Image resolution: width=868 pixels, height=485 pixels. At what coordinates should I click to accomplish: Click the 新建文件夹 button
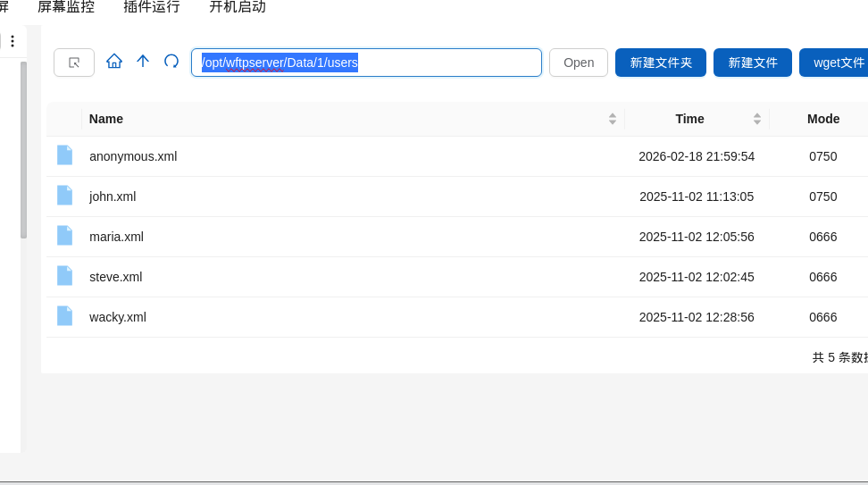pos(661,63)
